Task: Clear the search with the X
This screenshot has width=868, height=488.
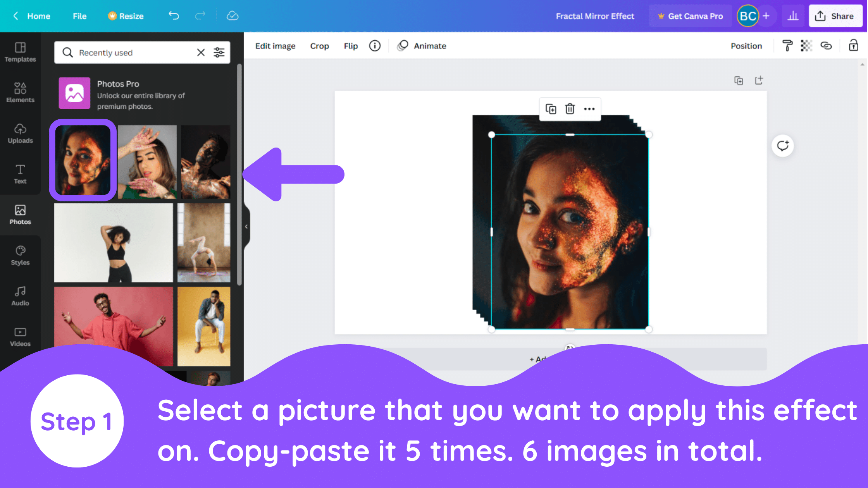Action: [201, 52]
